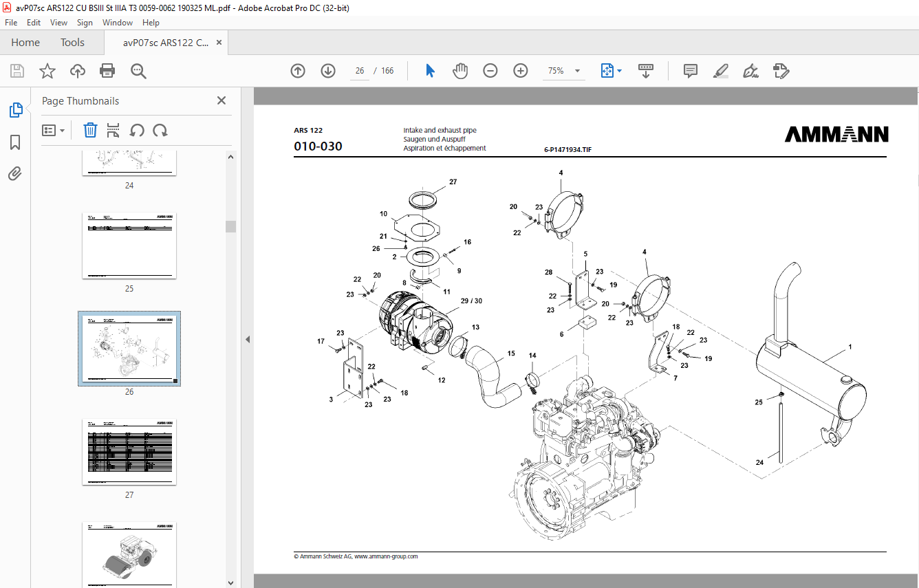This screenshot has height=588, width=919.
Task: Open the Edit menu
Action: pos(34,23)
